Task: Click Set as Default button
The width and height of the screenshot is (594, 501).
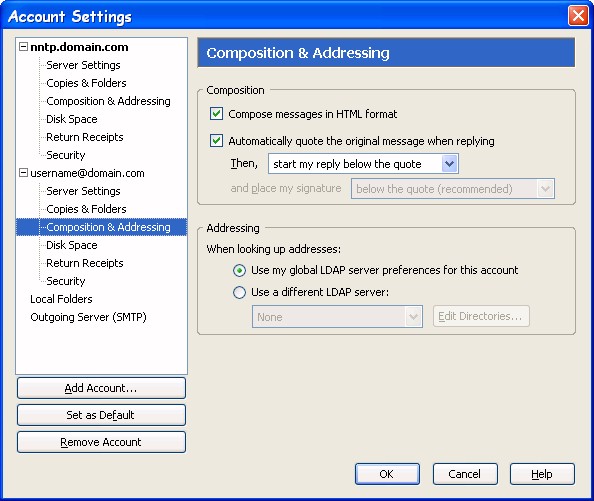Action: pos(101,415)
